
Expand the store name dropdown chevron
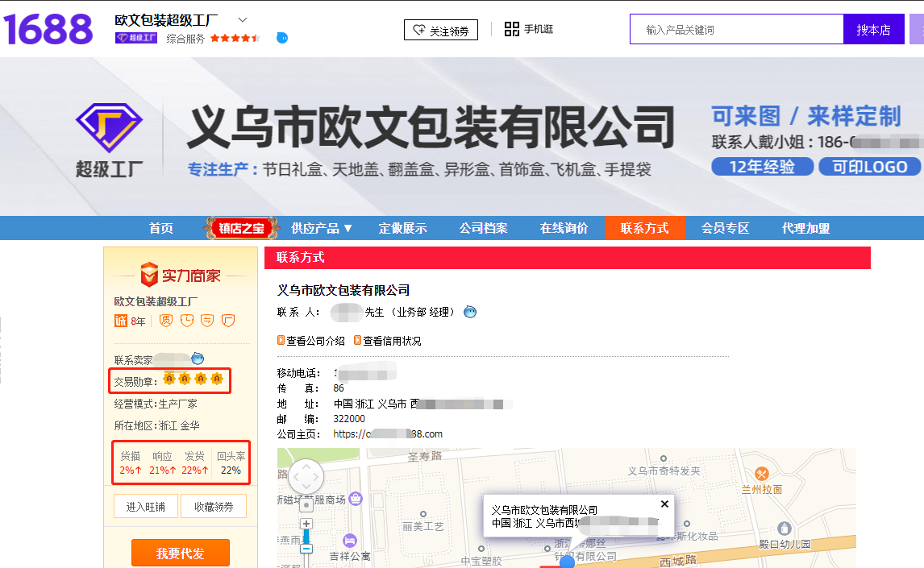[242, 20]
